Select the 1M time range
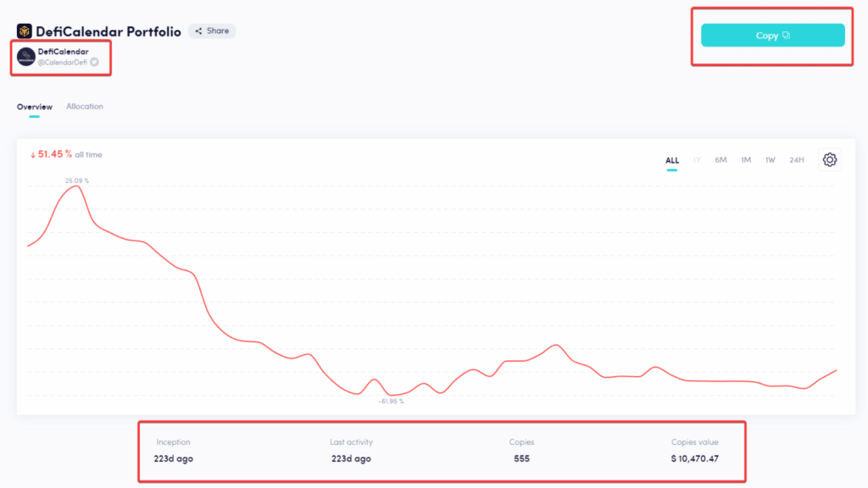This screenshot has width=868, height=488. pyautogui.click(x=746, y=160)
